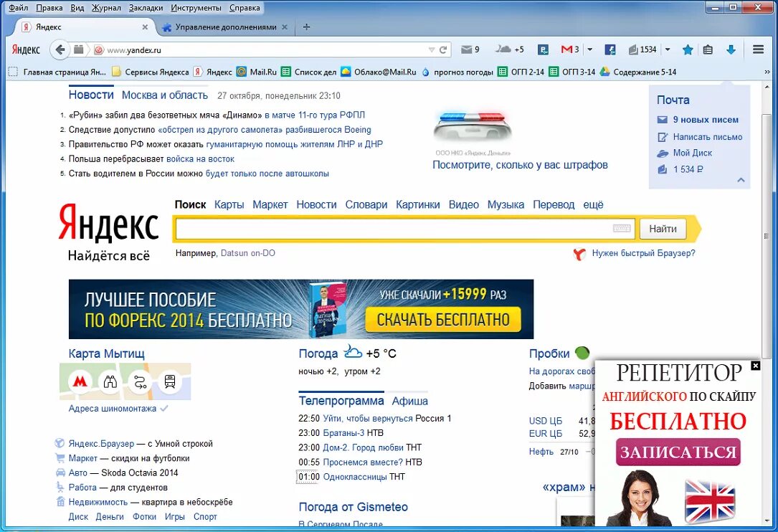
Task: Click the blue P key extension icon
Action: [544, 49]
